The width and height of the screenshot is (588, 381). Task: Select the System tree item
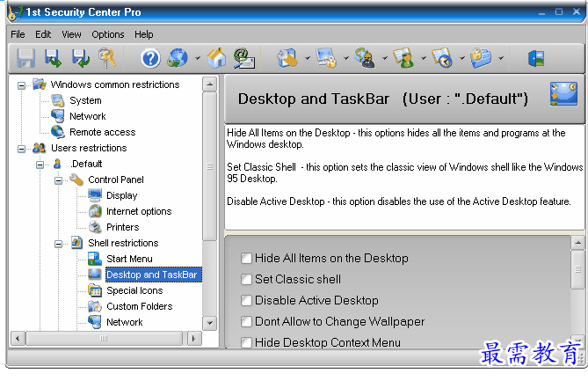point(85,100)
